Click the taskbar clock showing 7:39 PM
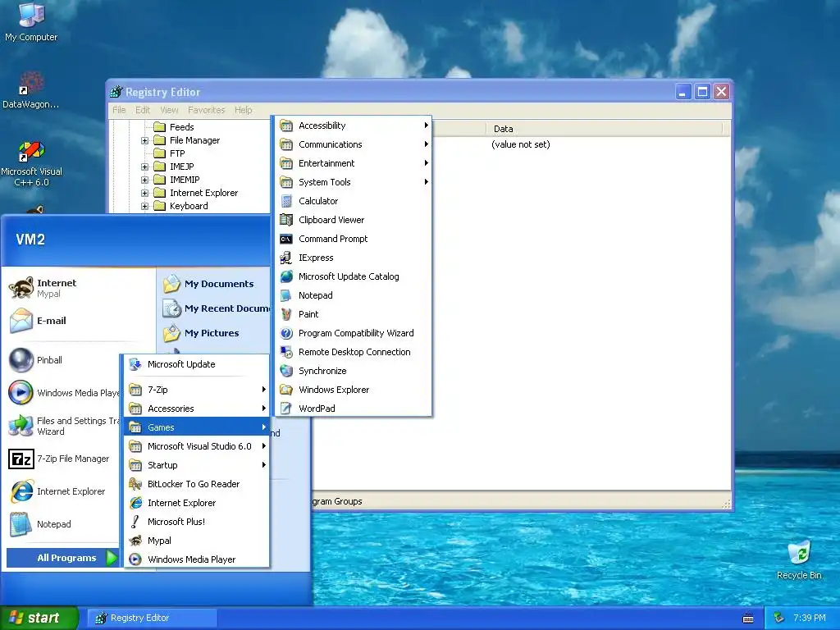This screenshot has height=630, width=840. click(x=810, y=618)
